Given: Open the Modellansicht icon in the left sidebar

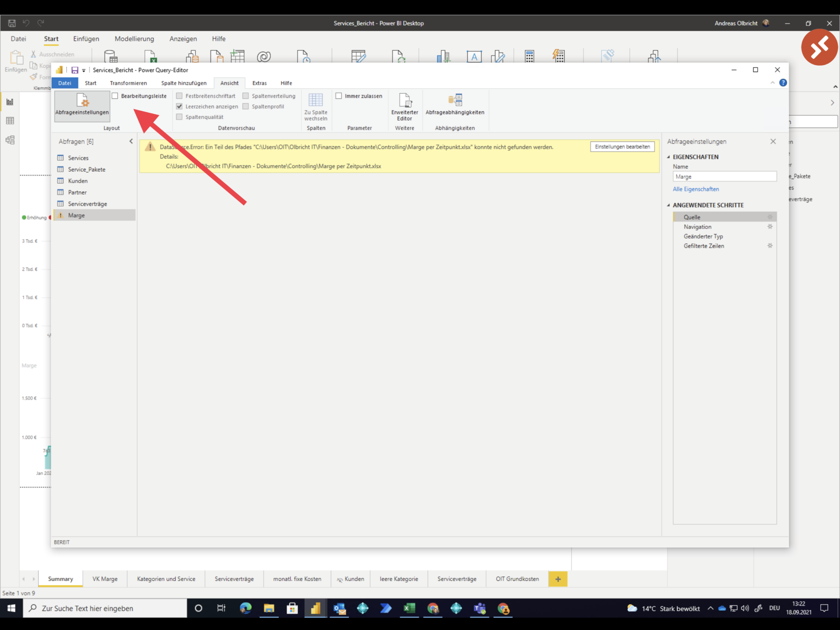Looking at the screenshot, I should point(10,140).
